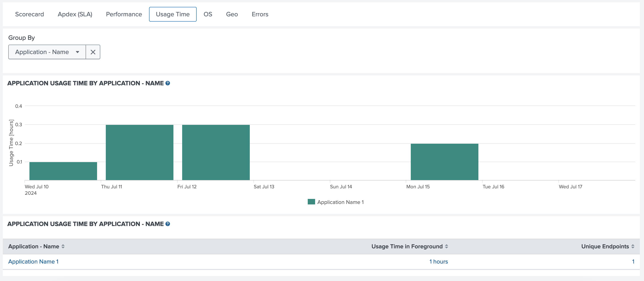The height and width of the screenshot is (281, 644).
Task: Click the Unique Endpoints value 1
Action: (633, 261)
